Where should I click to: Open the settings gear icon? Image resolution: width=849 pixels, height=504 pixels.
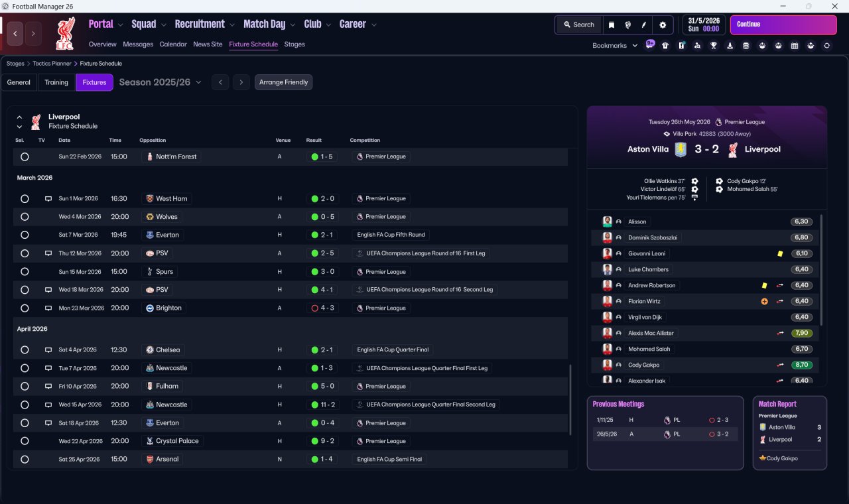662,25
